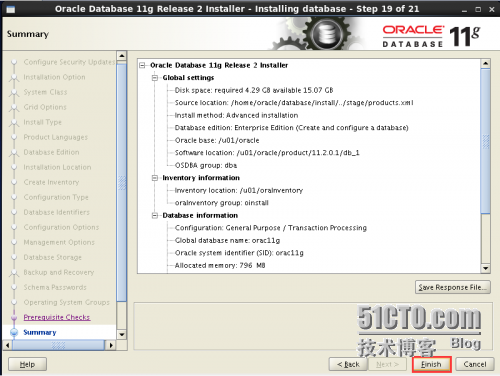
Task: Click the System Class step marker icon
Action: point(14,93)
